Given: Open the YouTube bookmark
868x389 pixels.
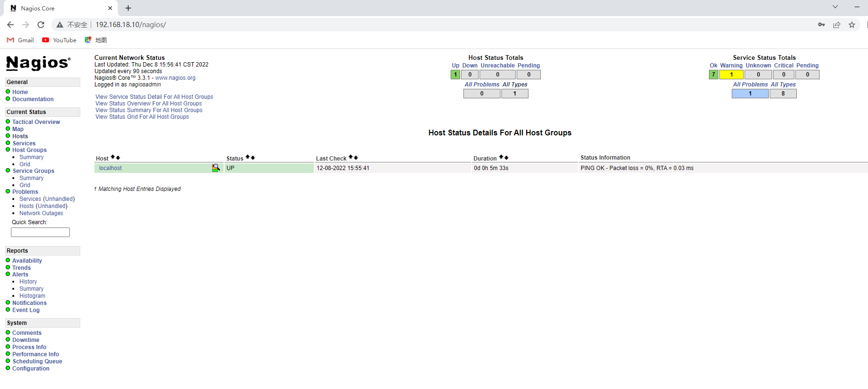Looking at the screenshot, I should point(59,40).
